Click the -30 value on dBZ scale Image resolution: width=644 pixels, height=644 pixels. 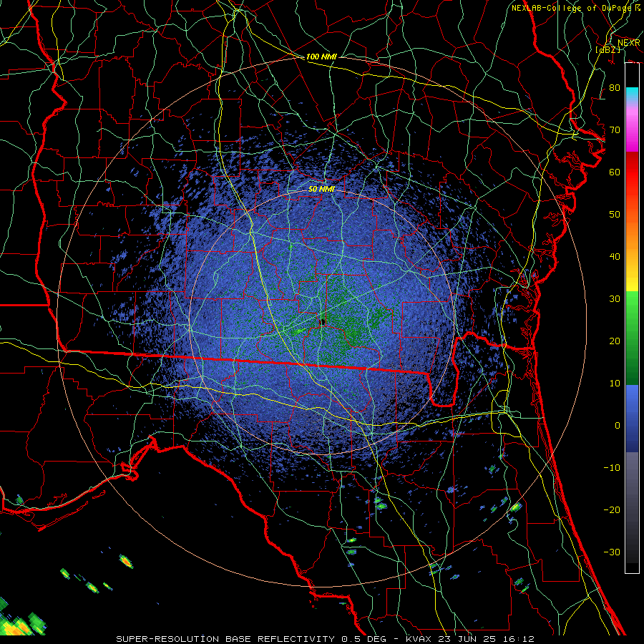click(612, 552)
